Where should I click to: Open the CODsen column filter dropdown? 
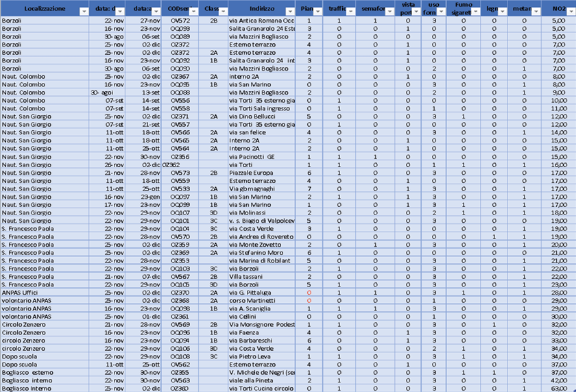coord(193,12)
